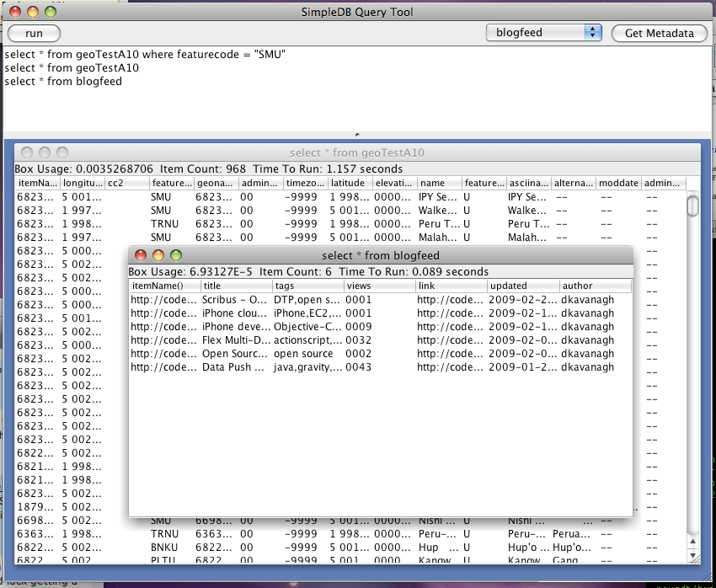Zoom the SimpleDB Query Tool window
Screen dimensions: 716x588
[x=51, y=12]
